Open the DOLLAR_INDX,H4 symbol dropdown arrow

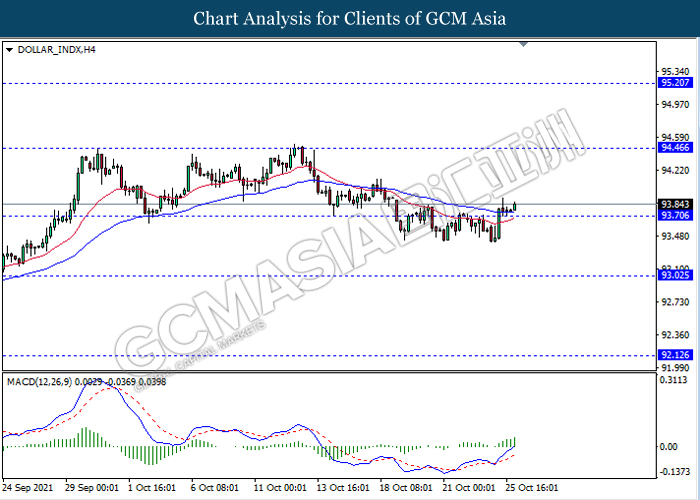(x=9, y=50)
